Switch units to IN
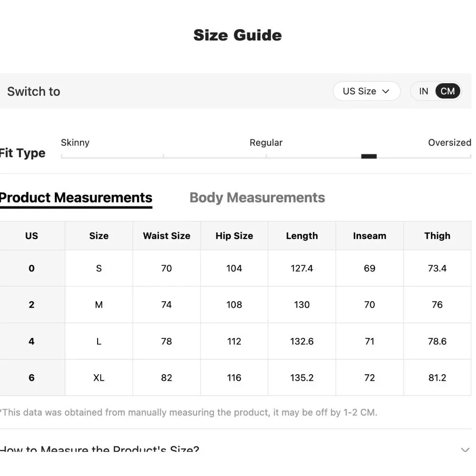Viewport: 476px width, 476px height. point(424,91)
